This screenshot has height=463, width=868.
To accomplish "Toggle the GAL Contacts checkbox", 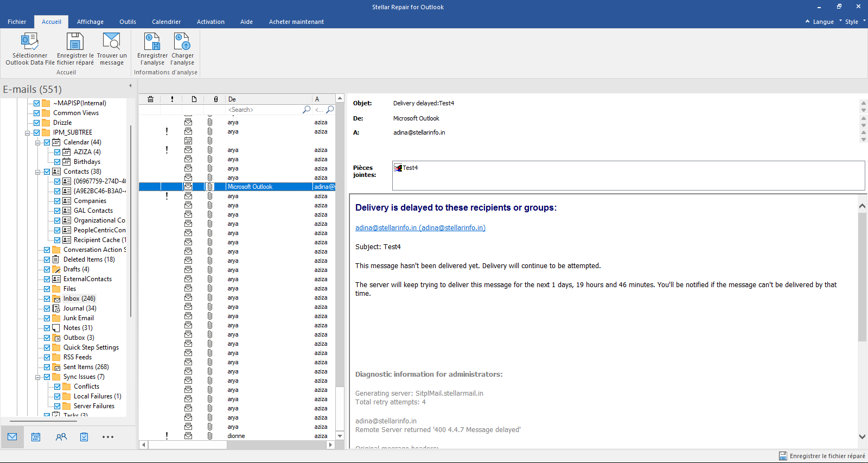I will click(57, 211).
